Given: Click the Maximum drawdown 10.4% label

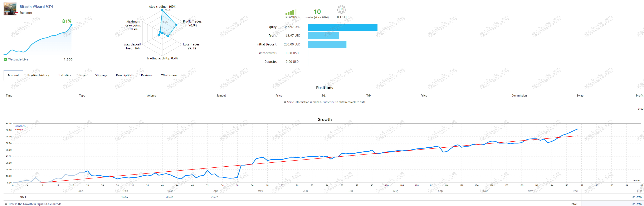Looking at the screenshot, I should pyautogui.click(x=133, y=25).
